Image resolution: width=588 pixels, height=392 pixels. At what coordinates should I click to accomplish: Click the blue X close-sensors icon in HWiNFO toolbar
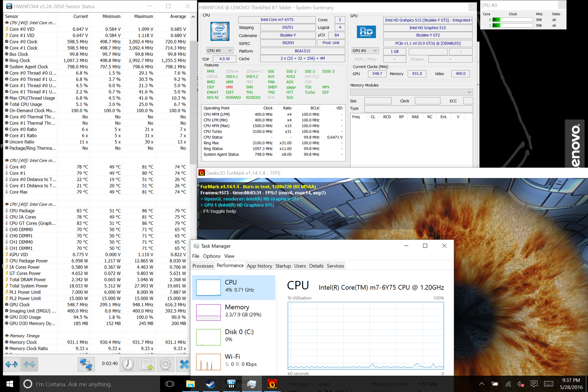tap(184, 364)
